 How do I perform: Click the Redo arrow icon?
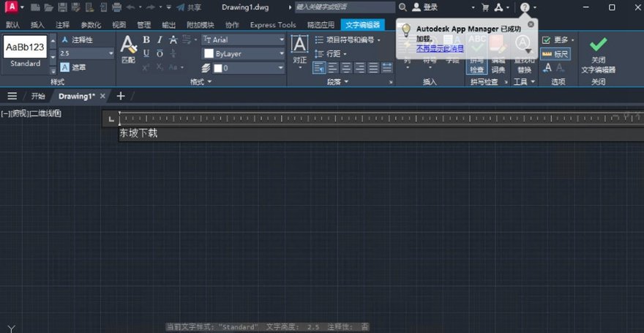click(151, 7)
